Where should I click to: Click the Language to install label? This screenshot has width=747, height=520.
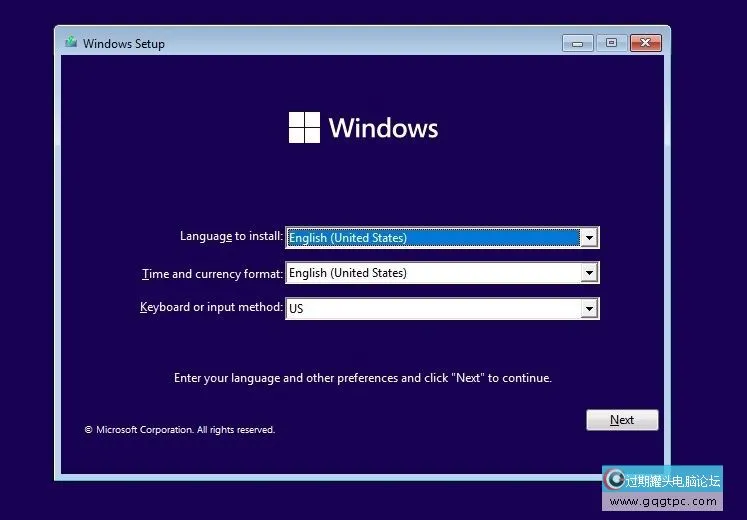coord(231,236)
